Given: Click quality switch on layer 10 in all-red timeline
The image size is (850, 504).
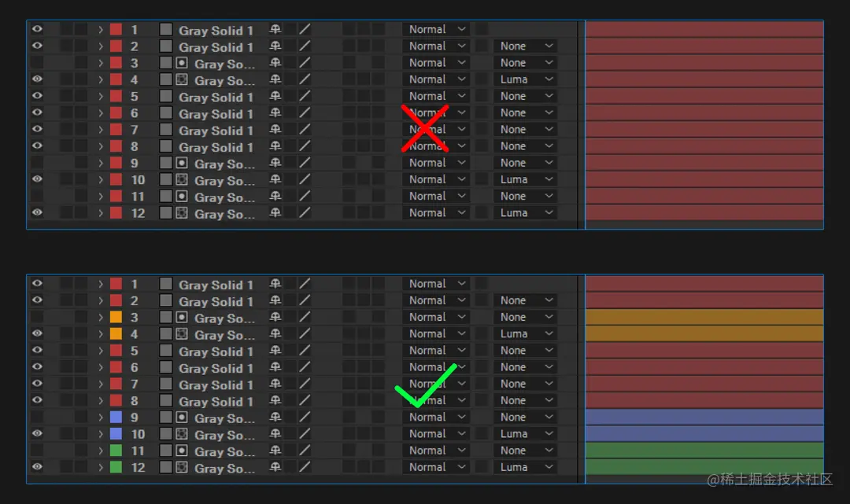Looking at the screenshot, I should coord(305,180).
